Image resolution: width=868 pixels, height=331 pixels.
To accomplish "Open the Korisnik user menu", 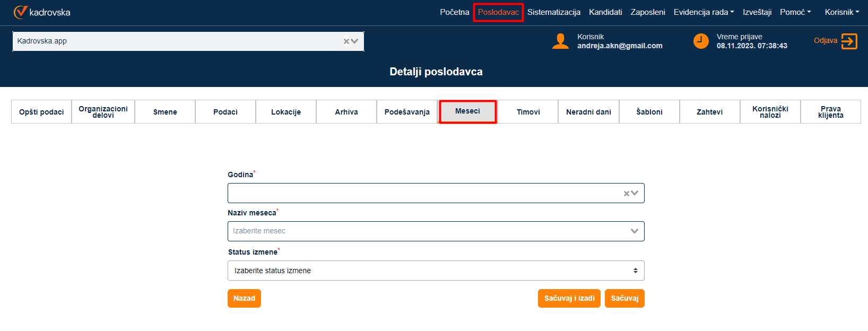I will (x=841, y=12).
